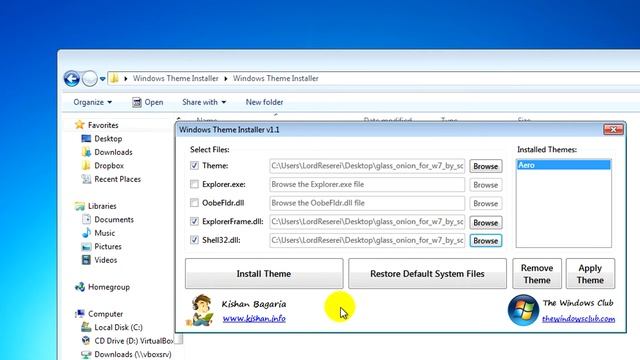Open the Organize menu
The height and width of the screenshot is (360, 640).
93,102
